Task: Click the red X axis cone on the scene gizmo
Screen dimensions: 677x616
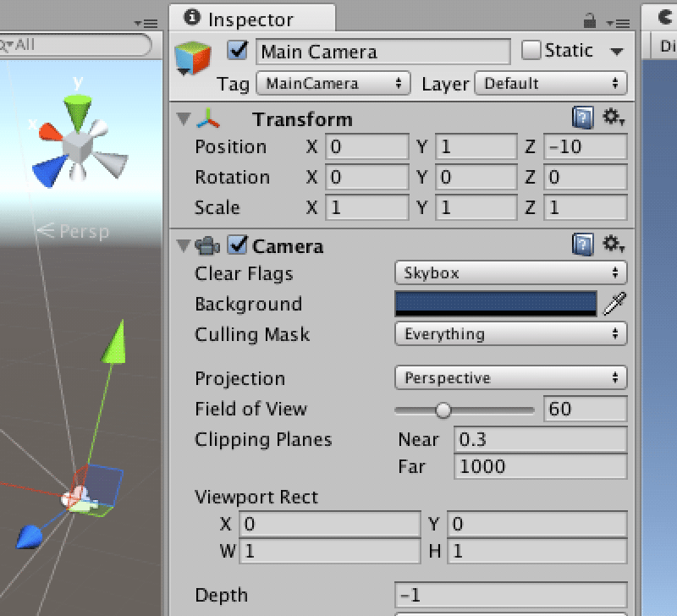Action: coord(50,132)
